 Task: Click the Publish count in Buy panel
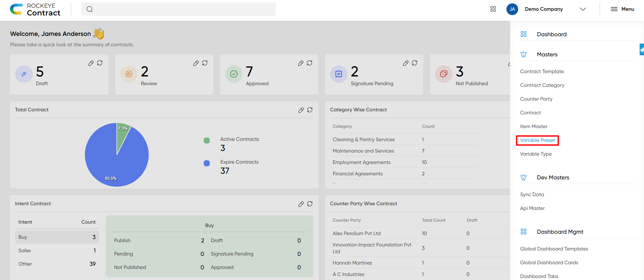point(203,240)
